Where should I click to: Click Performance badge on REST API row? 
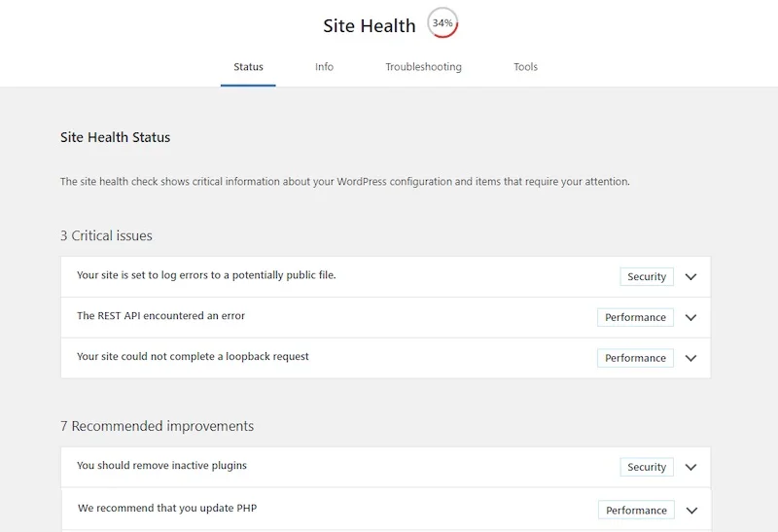pos(635,318)
